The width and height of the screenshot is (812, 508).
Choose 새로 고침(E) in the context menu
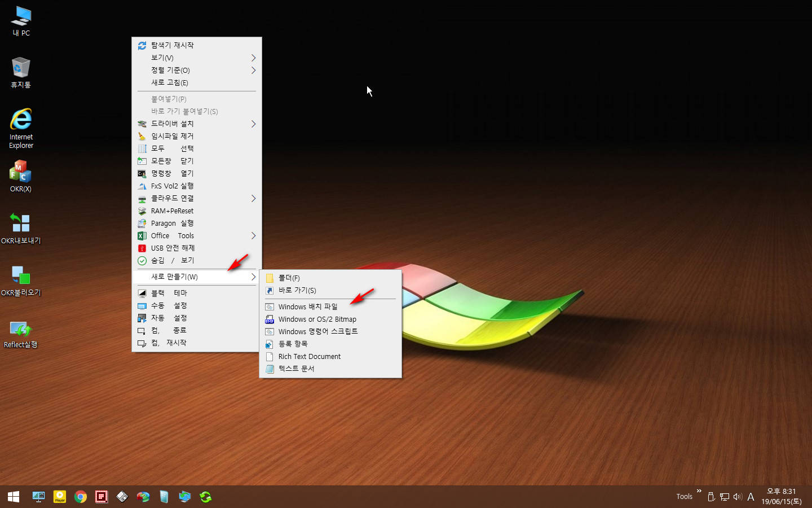196,82
